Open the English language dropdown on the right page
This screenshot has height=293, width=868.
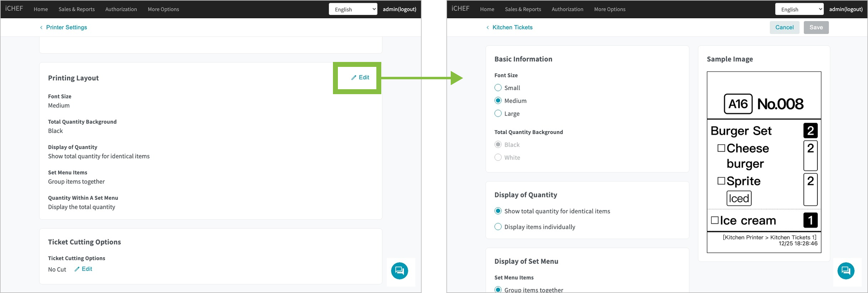[799, 9]
